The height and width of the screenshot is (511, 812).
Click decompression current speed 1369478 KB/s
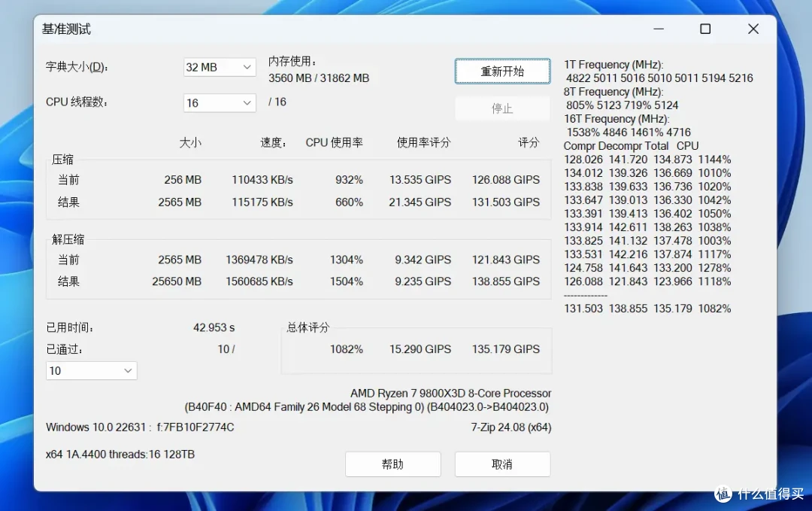259,260
